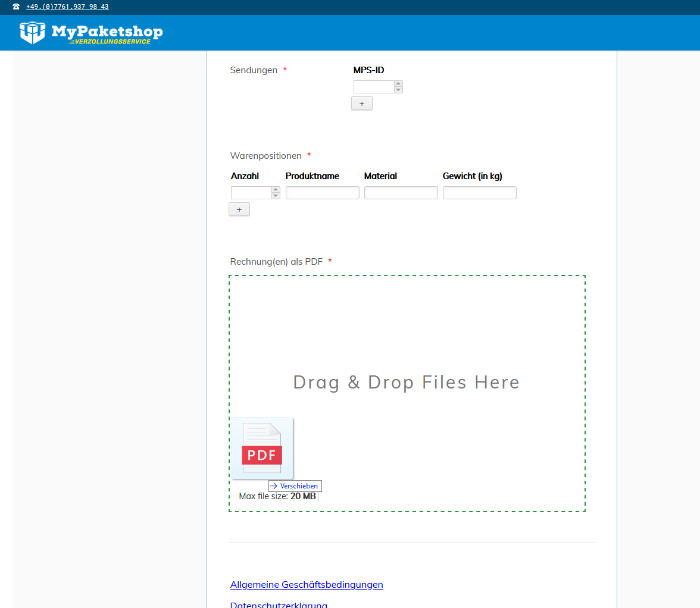Click the Material text field
Image resolution: width=700 pixels, height=608 pixels.
tap(401, 193)
